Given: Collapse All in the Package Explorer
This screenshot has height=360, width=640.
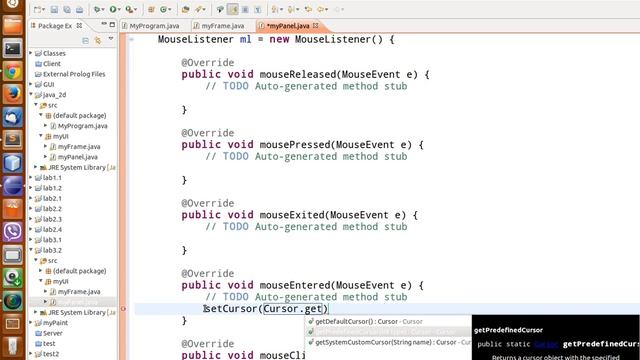Looking at the screenshot, I should [85, 40].
